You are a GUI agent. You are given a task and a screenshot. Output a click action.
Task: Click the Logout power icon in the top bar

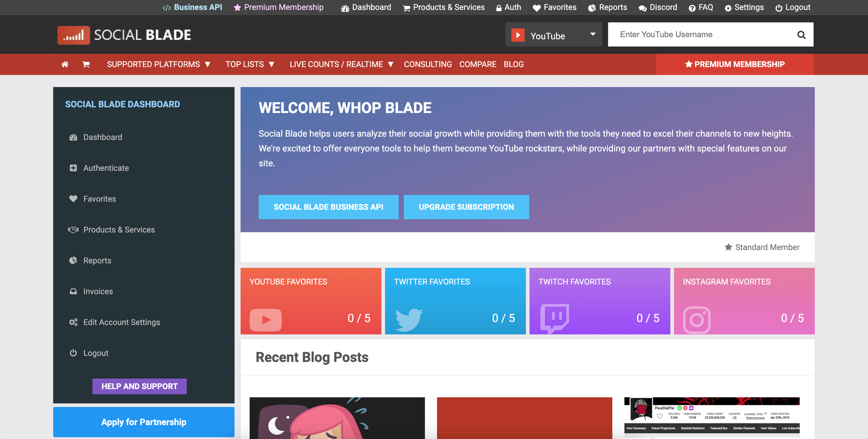[x=779, y=7]
